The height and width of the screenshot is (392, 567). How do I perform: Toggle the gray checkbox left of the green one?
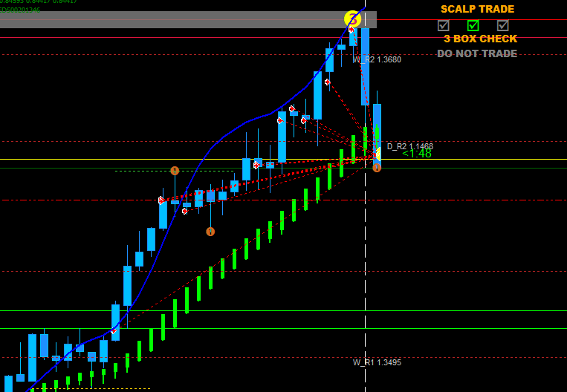[x=444, y=25]
